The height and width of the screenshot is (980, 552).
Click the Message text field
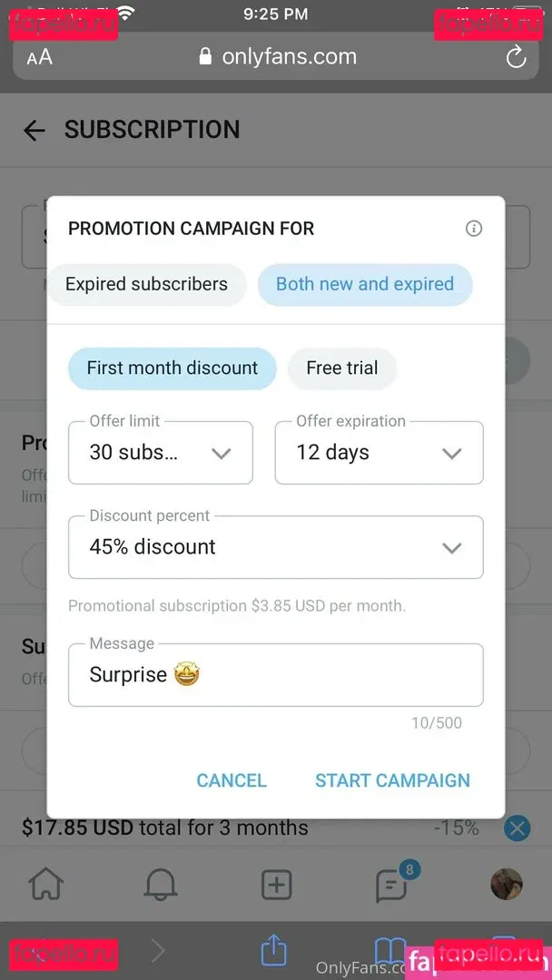275,675
